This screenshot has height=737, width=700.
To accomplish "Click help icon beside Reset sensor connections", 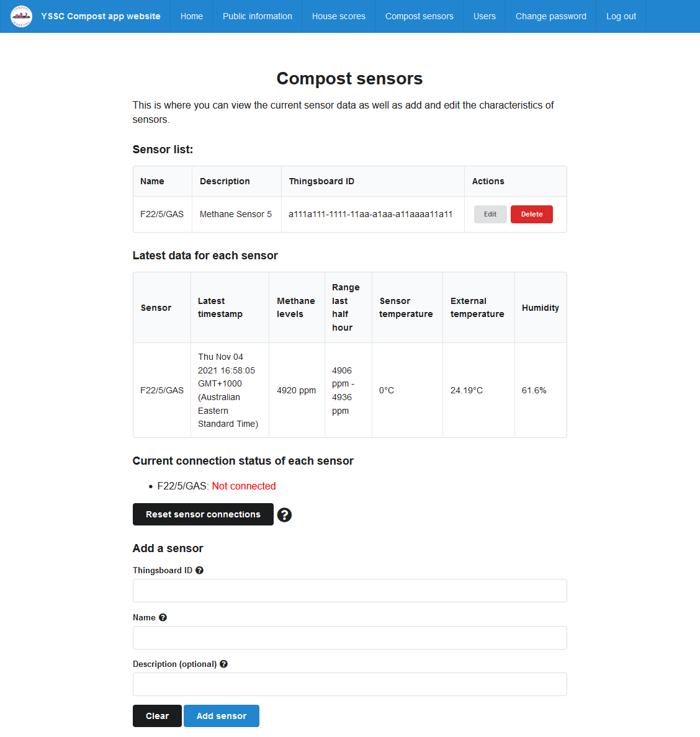I will [284, 515].
